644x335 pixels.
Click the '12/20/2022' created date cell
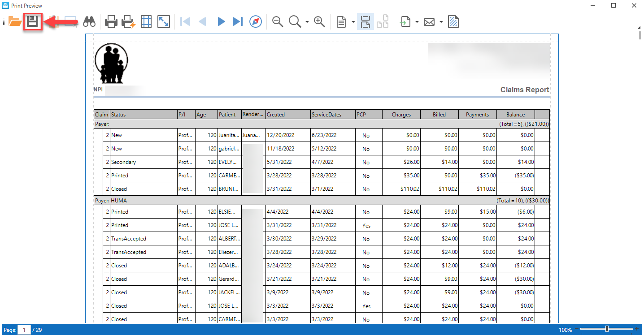[x=288, y=135]
